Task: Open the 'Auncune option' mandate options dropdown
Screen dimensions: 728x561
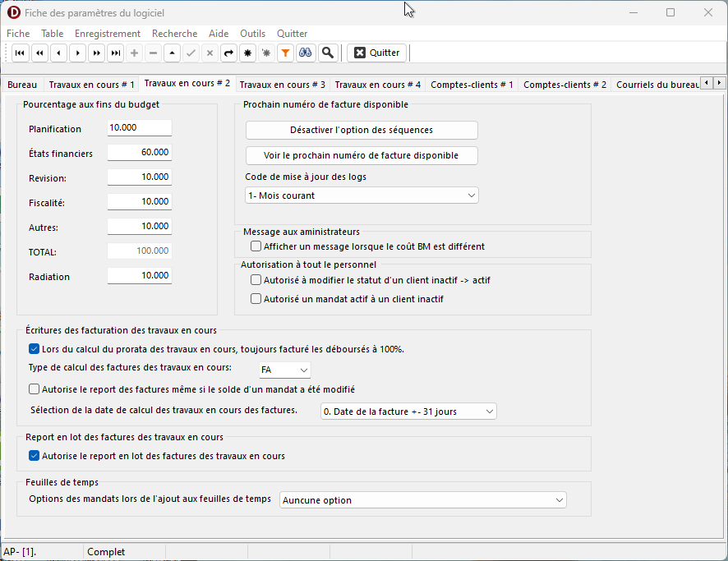Action: [x=423, y=500]
